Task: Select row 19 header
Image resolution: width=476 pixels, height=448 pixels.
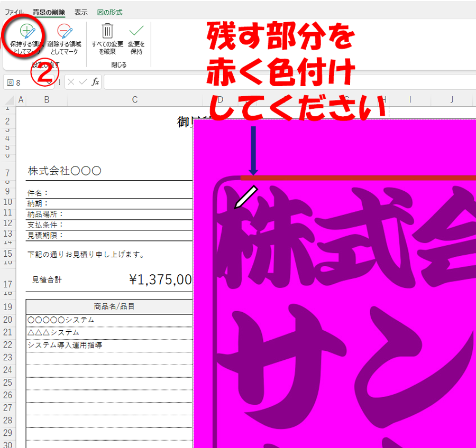Action: click(x=8, y=307)
